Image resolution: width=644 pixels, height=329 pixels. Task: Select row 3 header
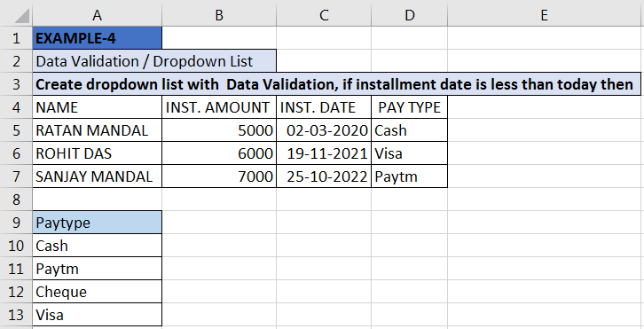pyautogui.click(x=16, y=83)
